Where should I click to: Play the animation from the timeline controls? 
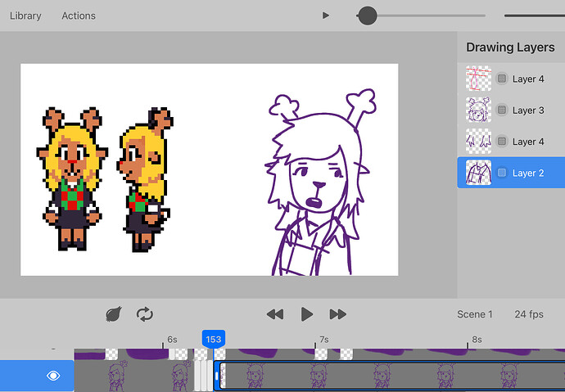pyautogui.click(x=306, y=314)
